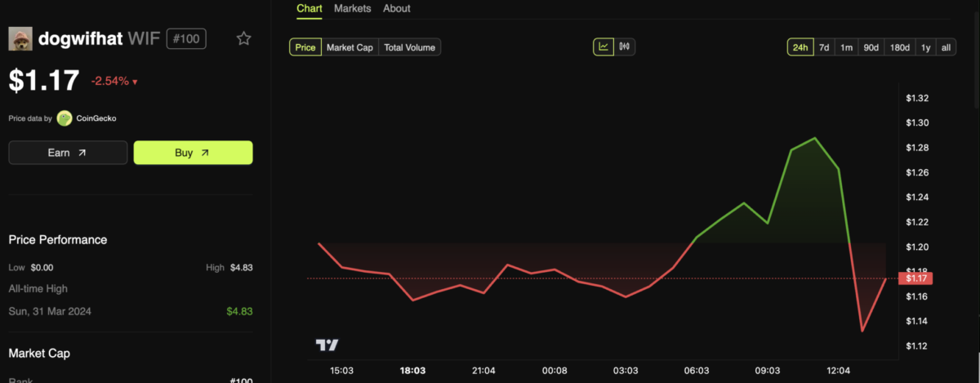Click the All-time High label
980x383 pixels.
(38, 288)
